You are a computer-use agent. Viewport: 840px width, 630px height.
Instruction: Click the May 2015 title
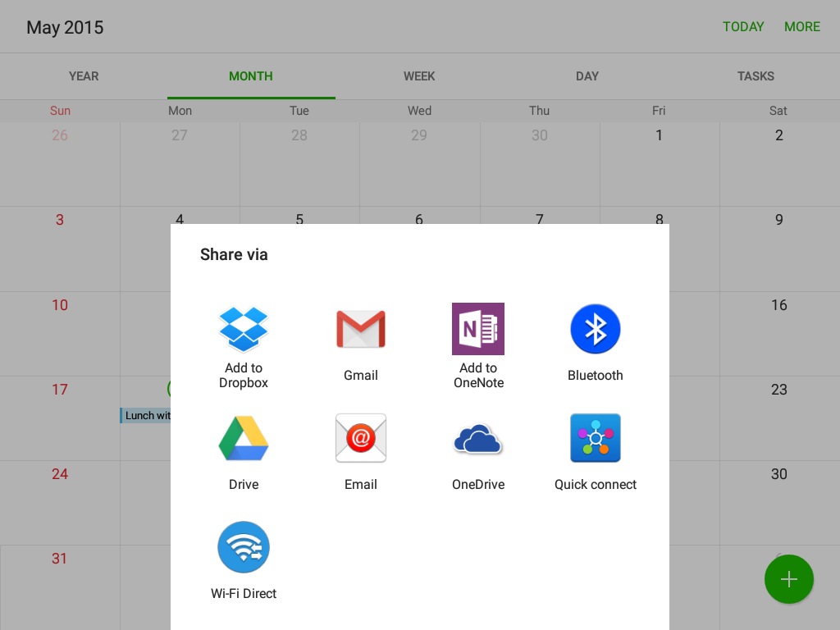(65, 27)
